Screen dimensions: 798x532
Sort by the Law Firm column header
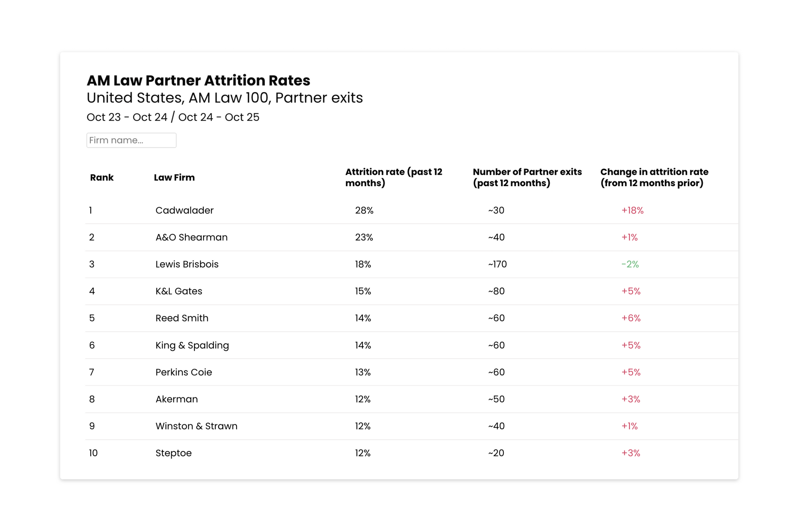tap(174, 177)
